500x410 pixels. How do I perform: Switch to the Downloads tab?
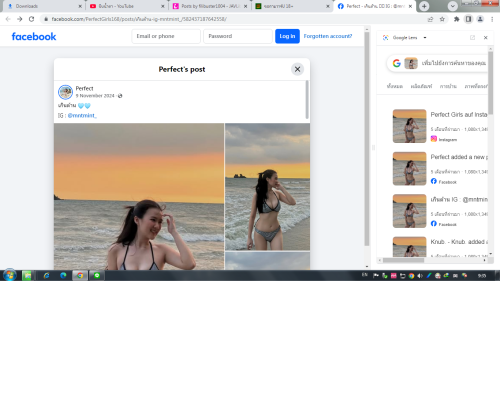(42, 6)
